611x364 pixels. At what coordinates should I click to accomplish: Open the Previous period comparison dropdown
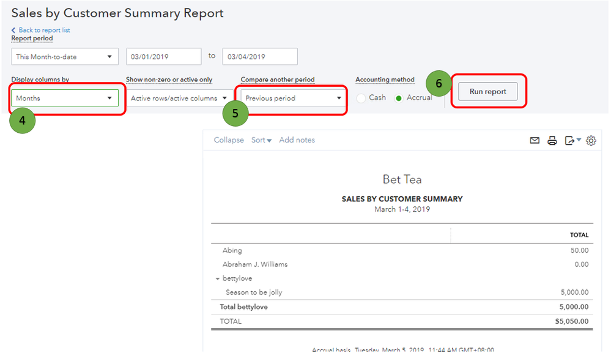[294, 98]
